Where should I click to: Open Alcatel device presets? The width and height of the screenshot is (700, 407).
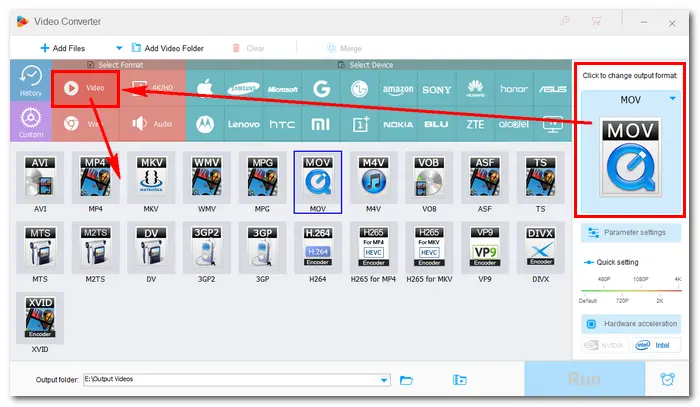[x=514, y=124]
